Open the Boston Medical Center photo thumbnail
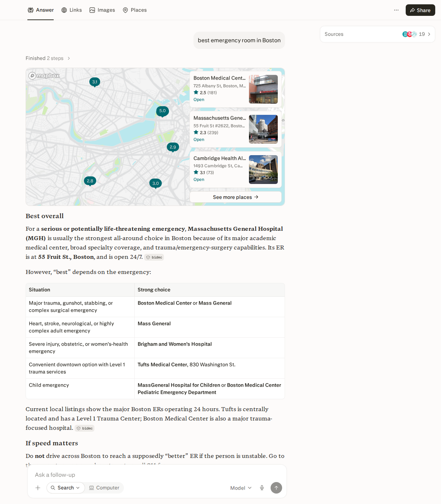 coord(263,89)
